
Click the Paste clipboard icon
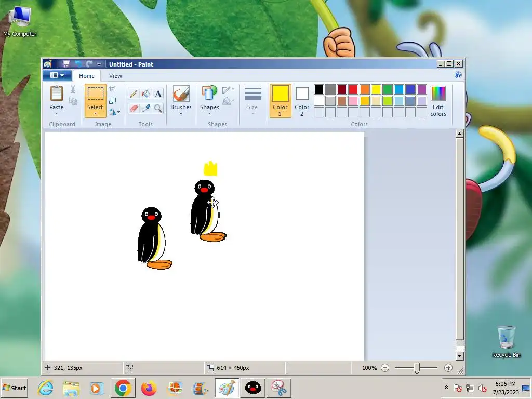pos(56,94)
